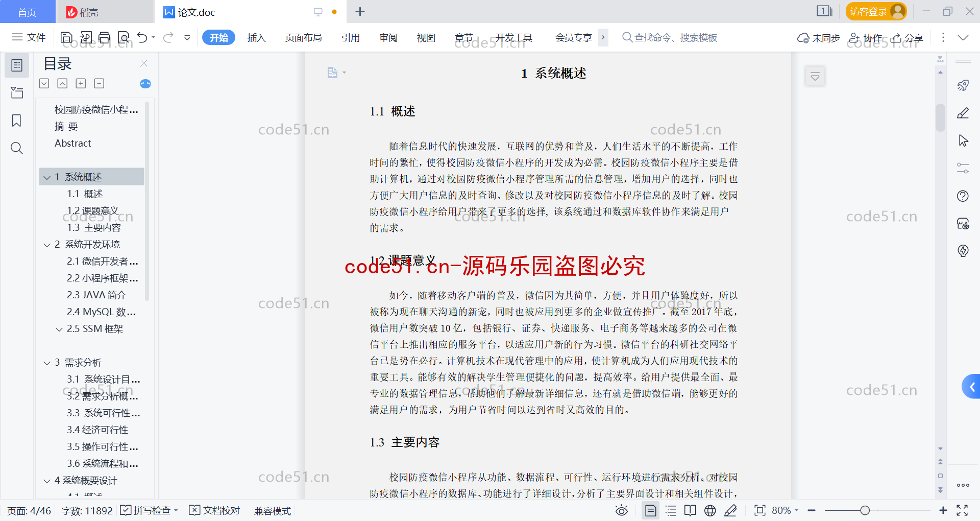
Task: Click the 页面: 4/46 page indicator
Action: 29,511
